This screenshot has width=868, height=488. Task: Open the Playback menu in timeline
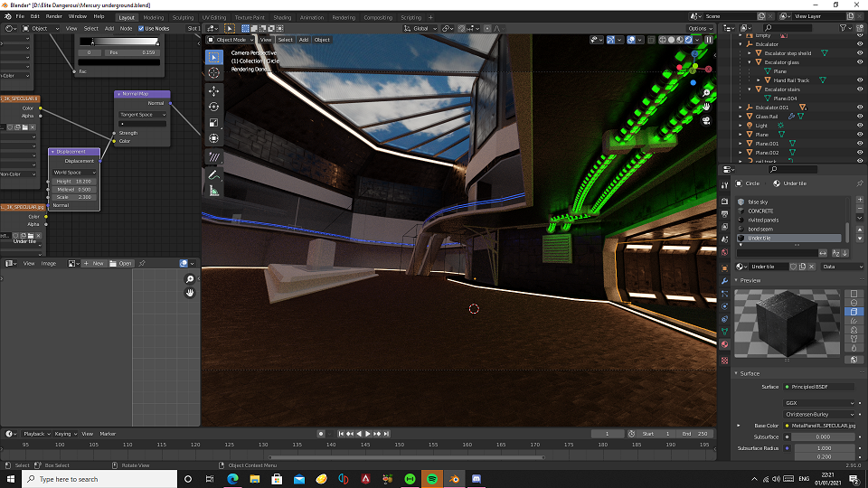pos(36,434)
